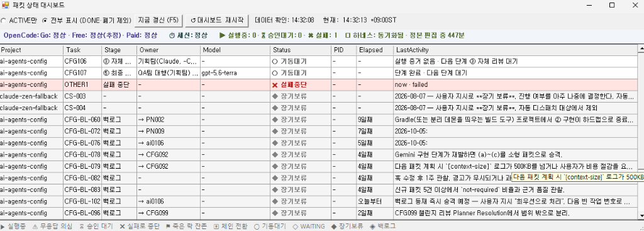Click the claude-zen-fallback project cell in the CS-003 row
Viewport: 644px width, 231px height.
click(x=31, y=96)
